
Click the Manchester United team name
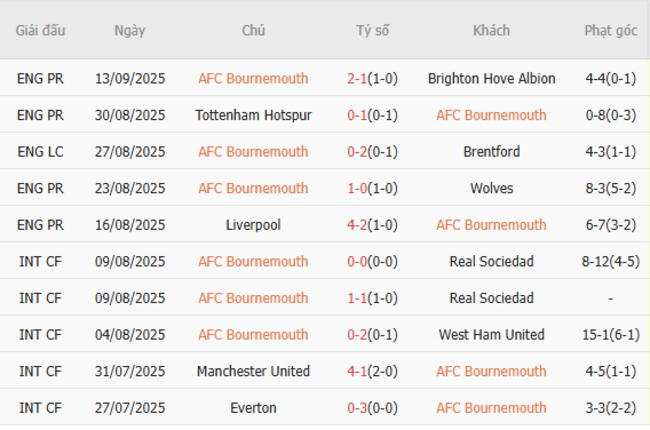(x=253, y=371)
